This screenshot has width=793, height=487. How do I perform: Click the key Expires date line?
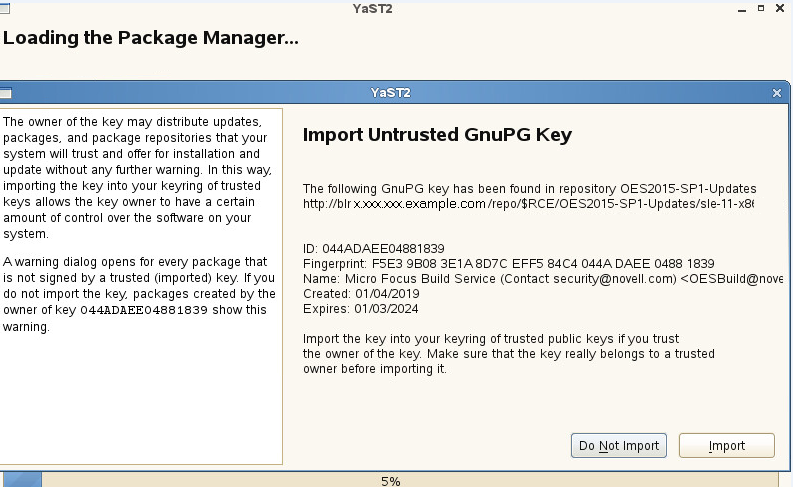tap(361, 309)
